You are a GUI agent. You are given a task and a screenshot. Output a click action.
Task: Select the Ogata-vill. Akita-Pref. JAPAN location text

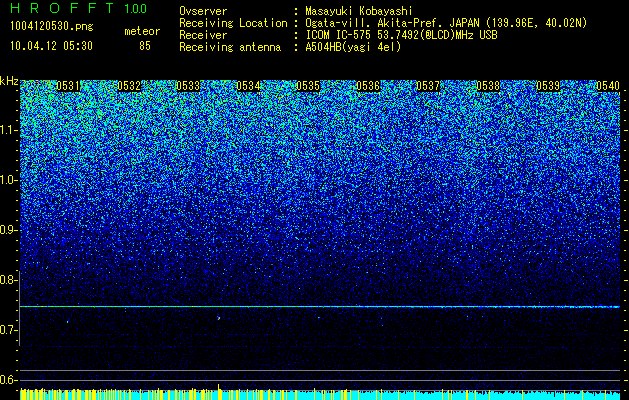446,24
